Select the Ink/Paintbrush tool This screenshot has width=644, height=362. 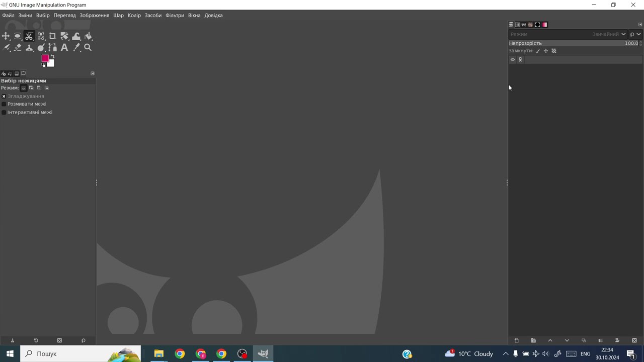point(6,48)
